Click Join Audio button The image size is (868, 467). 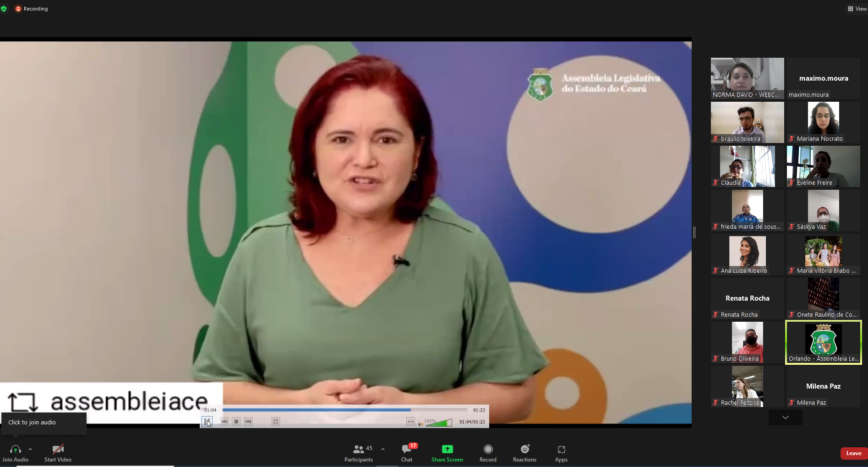tap(15, 452)
